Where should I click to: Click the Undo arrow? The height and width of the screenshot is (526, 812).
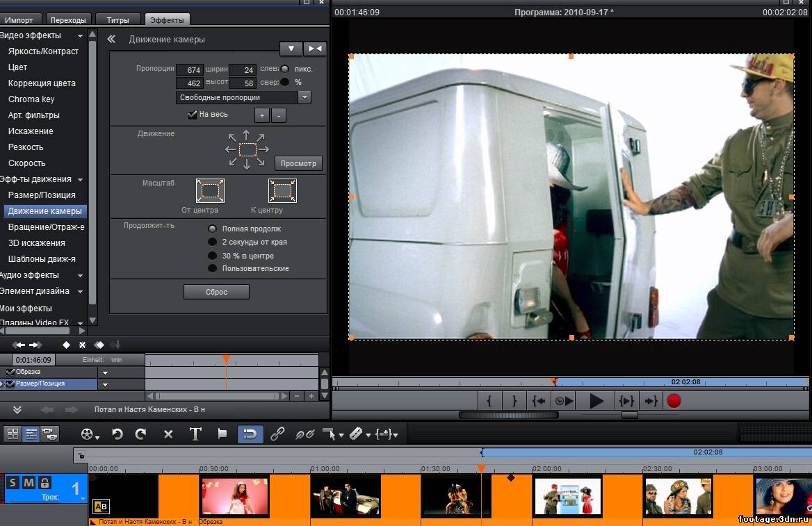click(x=117, y=434)
